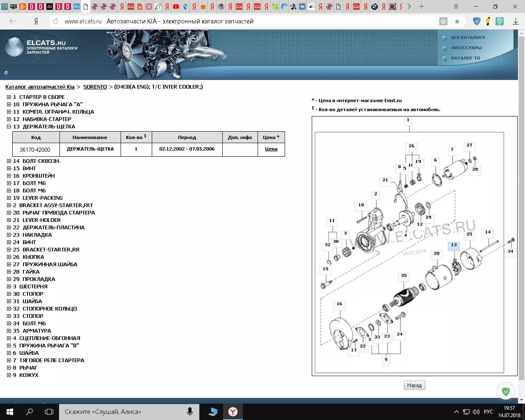Image resolution: width=525 pixels, height=420 pixels.
Task: Reload the page with the refresh icon
Action: (x=56, y=21)
